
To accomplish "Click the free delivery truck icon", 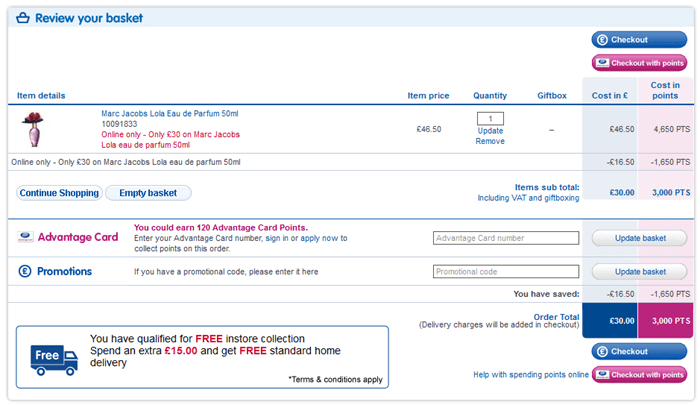I will 54,356.
